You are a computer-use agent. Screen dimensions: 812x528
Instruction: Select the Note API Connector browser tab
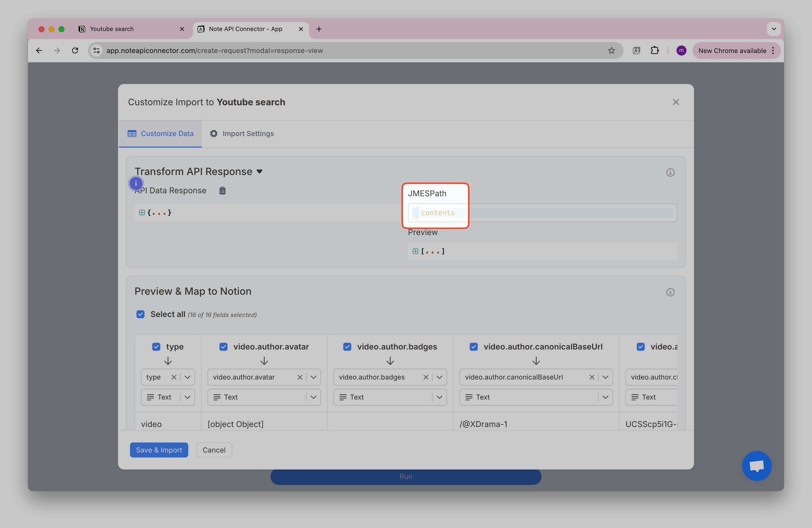tap(251, 29)
